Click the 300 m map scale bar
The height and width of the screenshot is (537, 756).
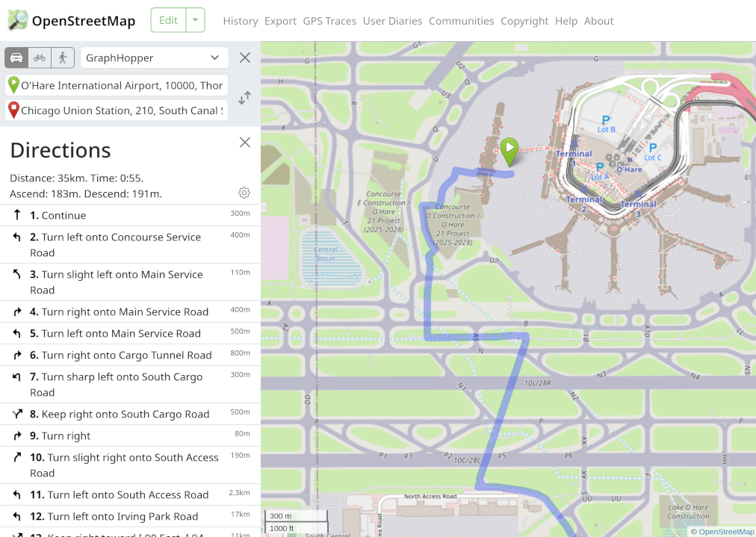coord(296,516)
